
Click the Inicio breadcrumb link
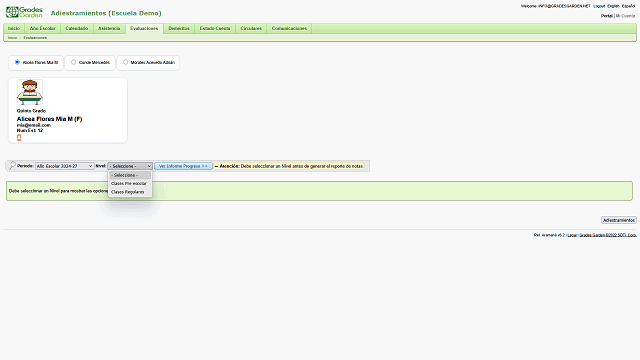click(x=12, y=38)
